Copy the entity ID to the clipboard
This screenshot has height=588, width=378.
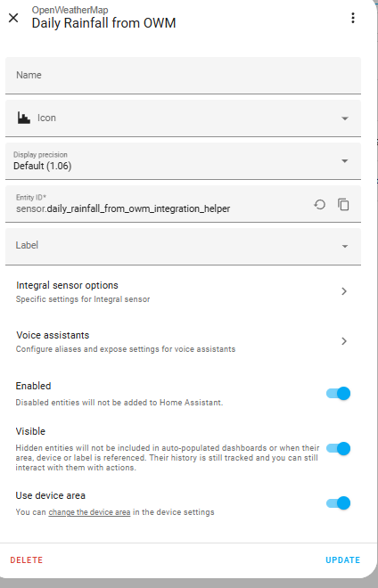click(x=343, y=205)
